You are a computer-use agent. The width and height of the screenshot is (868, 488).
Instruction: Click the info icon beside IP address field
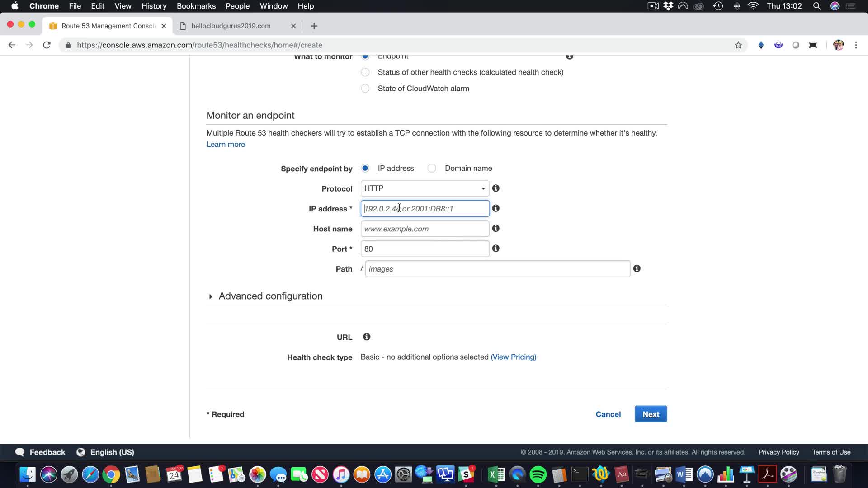tap(496, 208)
